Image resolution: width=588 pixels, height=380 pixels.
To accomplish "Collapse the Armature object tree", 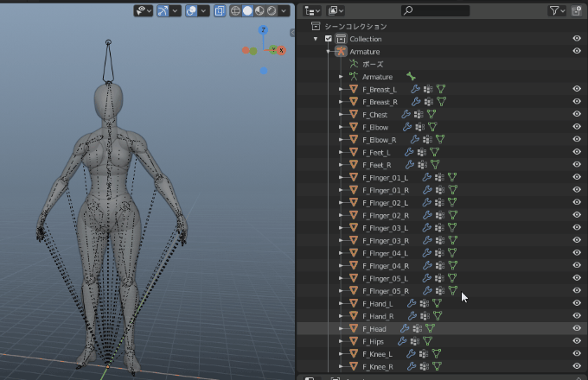I will (x=329, y=52).
